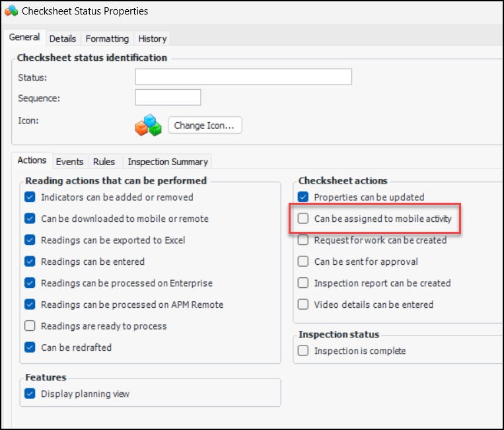Tick Inspection is complete checkbox

(303, 351)
